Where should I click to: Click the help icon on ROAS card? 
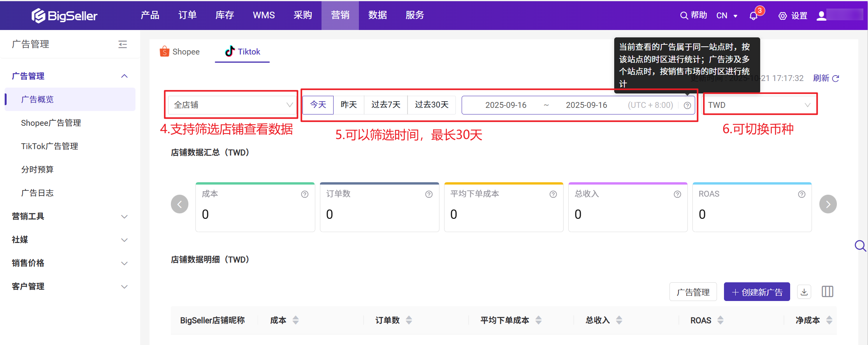click(801, 194)
